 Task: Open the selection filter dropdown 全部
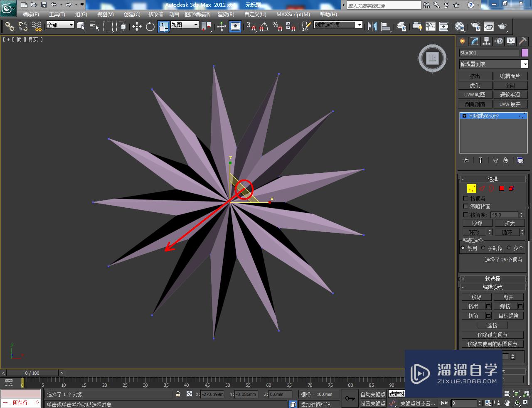click(60, 25)
